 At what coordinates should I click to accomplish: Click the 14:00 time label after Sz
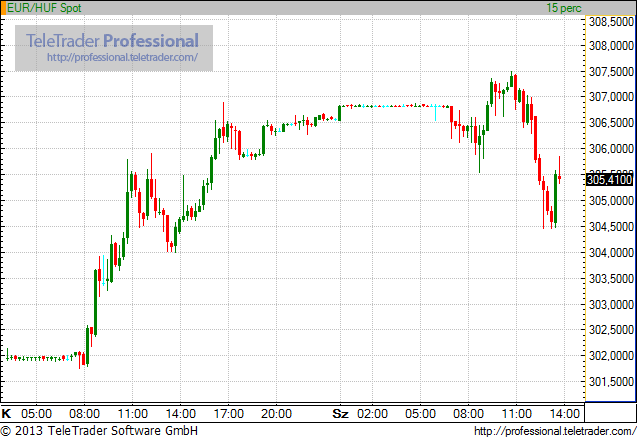[x=565, y=414]
